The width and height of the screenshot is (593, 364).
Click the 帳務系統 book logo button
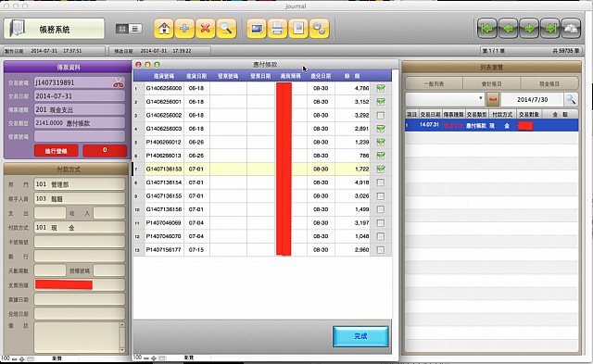coord(54,29)
